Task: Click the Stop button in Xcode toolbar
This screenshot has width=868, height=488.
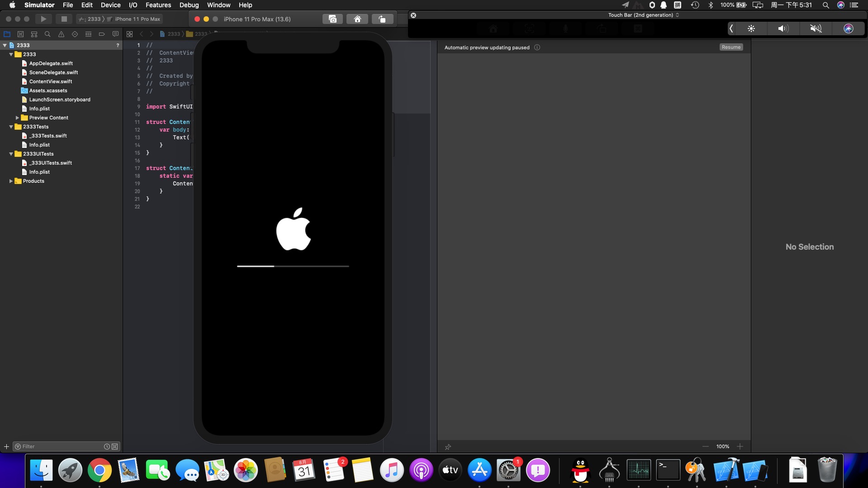Action: (x=64, y=19)
